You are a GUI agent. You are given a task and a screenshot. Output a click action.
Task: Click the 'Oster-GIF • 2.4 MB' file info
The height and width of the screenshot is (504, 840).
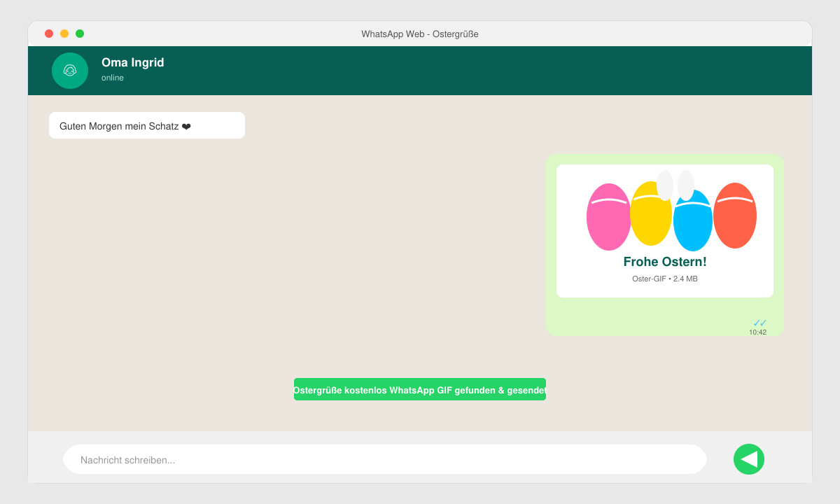(665, 279)
